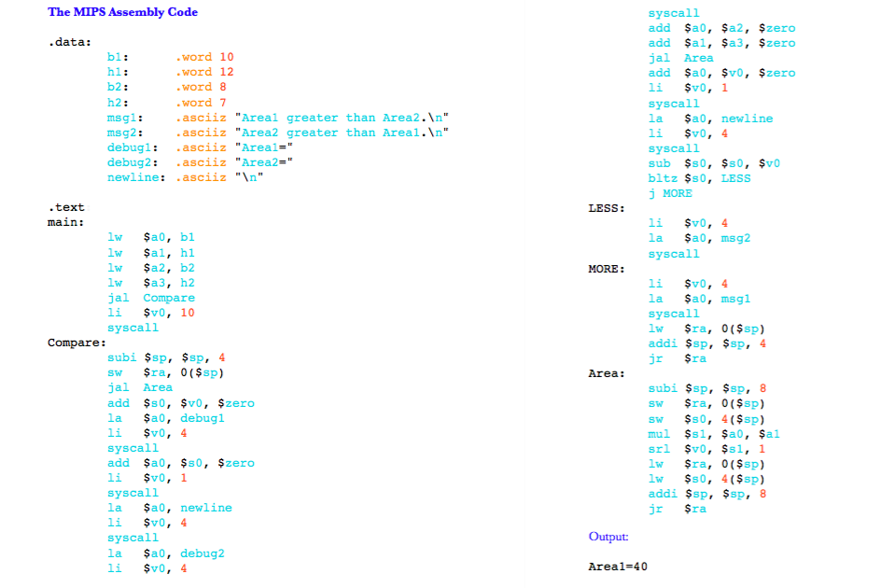
Task: Click the "add $a1, $a3, $zero" instruction
Action: [722, 43]
